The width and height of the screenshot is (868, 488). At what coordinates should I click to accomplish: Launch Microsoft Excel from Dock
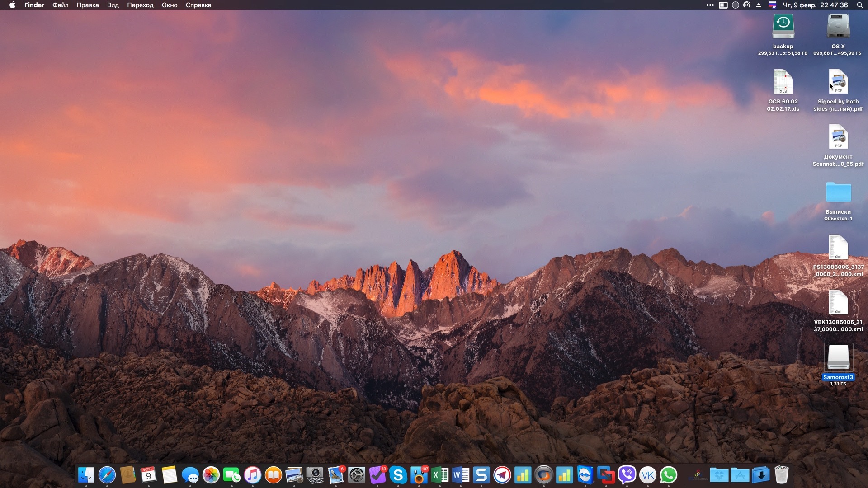[439, 475]
